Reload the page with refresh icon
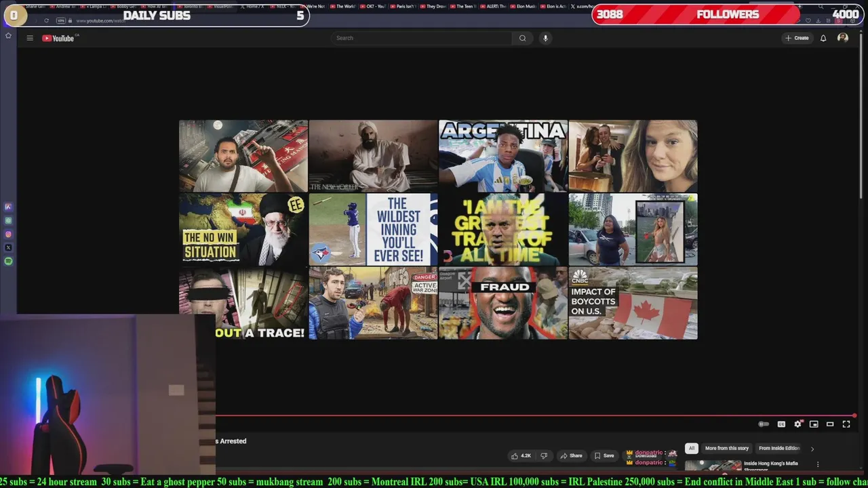The width and height of the screenshot is (868, 488). click(x=46, y=21)
